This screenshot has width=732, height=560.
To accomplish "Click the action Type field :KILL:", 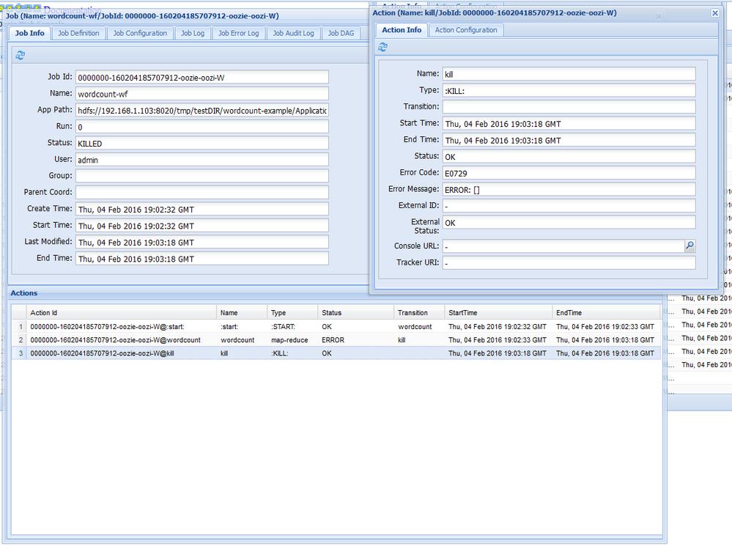I will point(569,90).
